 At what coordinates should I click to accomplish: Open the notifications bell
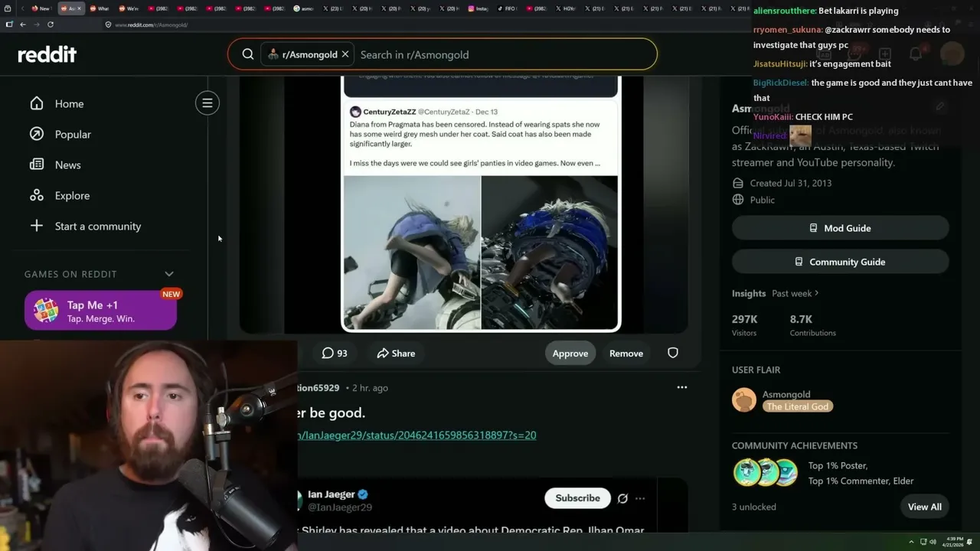(916, 54)
